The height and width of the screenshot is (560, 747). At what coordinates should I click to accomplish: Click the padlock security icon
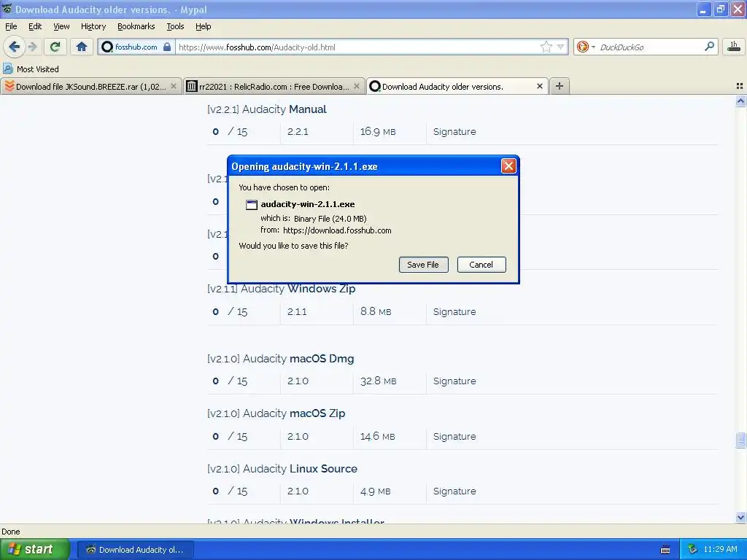point(167,47)
